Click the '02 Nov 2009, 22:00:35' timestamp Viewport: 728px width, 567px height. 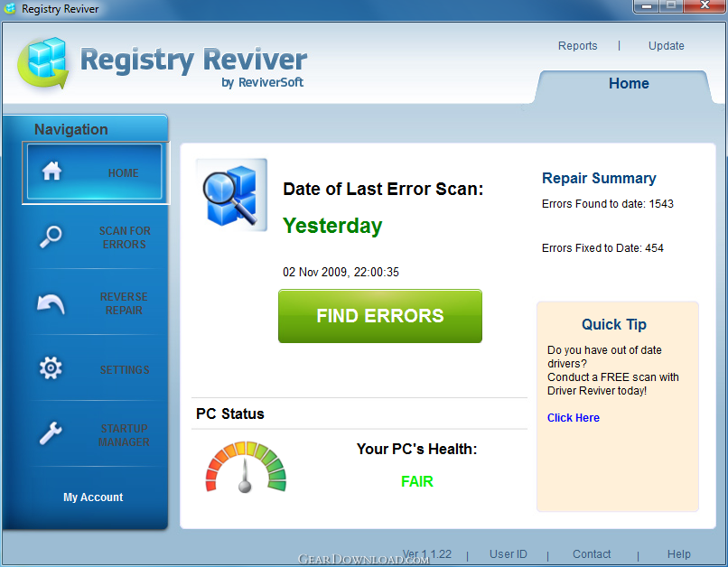(341, 272)
